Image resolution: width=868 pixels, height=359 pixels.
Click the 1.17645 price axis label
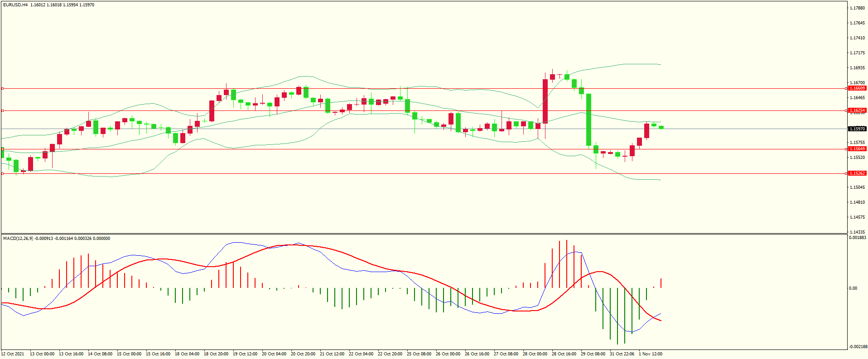(857, 23)
